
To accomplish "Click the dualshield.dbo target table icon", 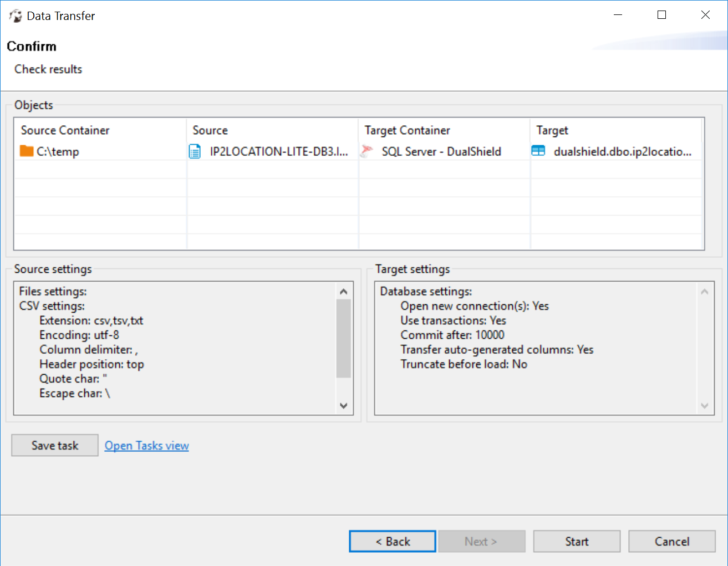I will [x=538, y=151].
